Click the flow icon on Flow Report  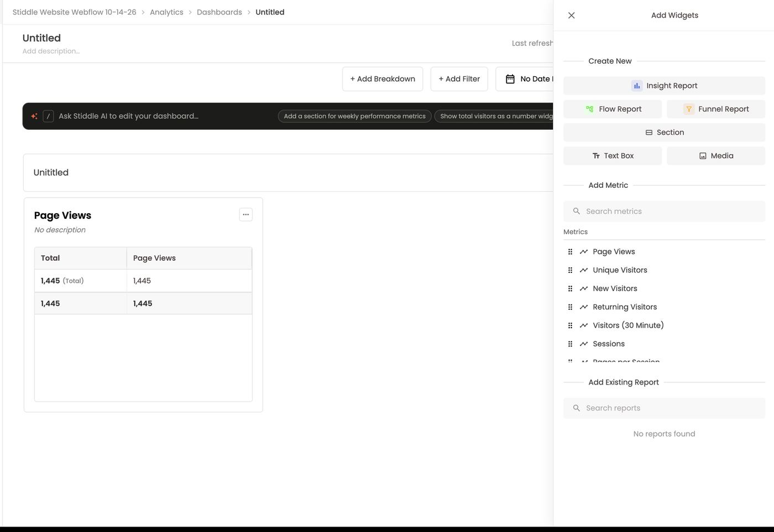click(x=589, y=109)
